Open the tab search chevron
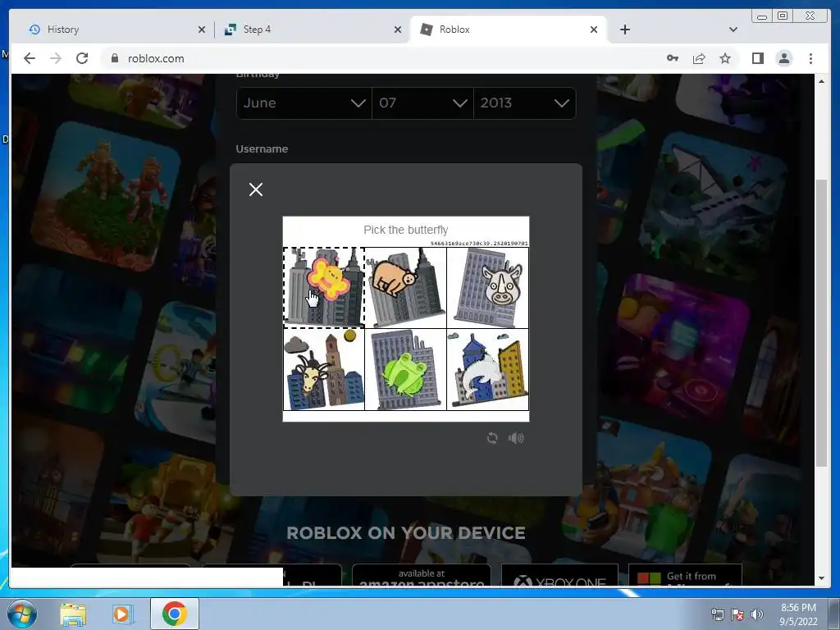 733,30
